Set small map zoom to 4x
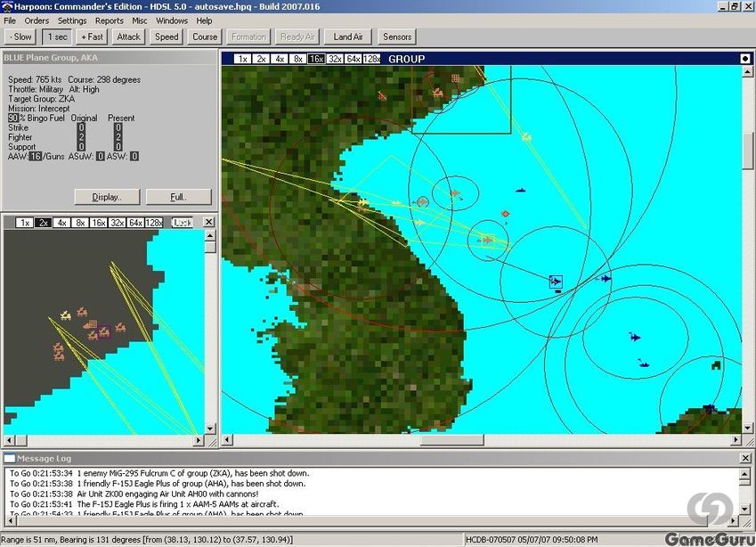This screenshot has width=756, height=547. 61,223
